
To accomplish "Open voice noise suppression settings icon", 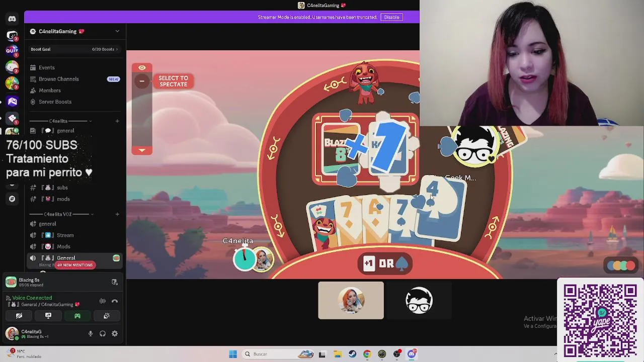I will (103, 301).
